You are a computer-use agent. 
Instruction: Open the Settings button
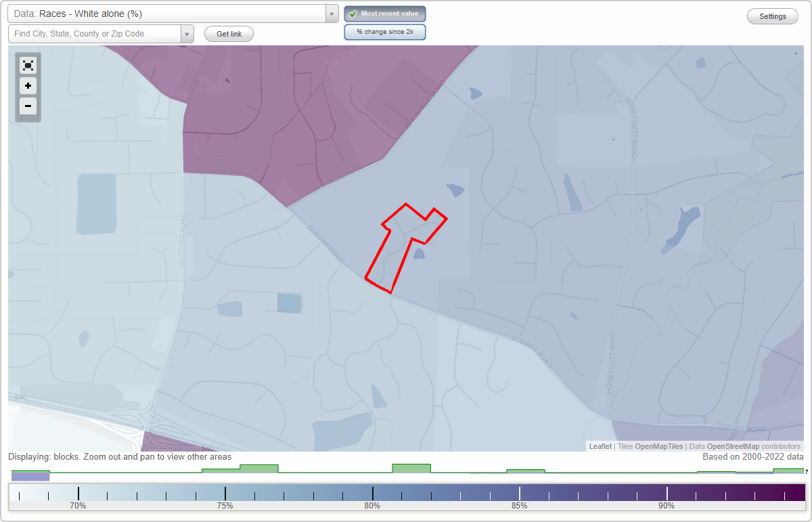(x=773, y=17)
